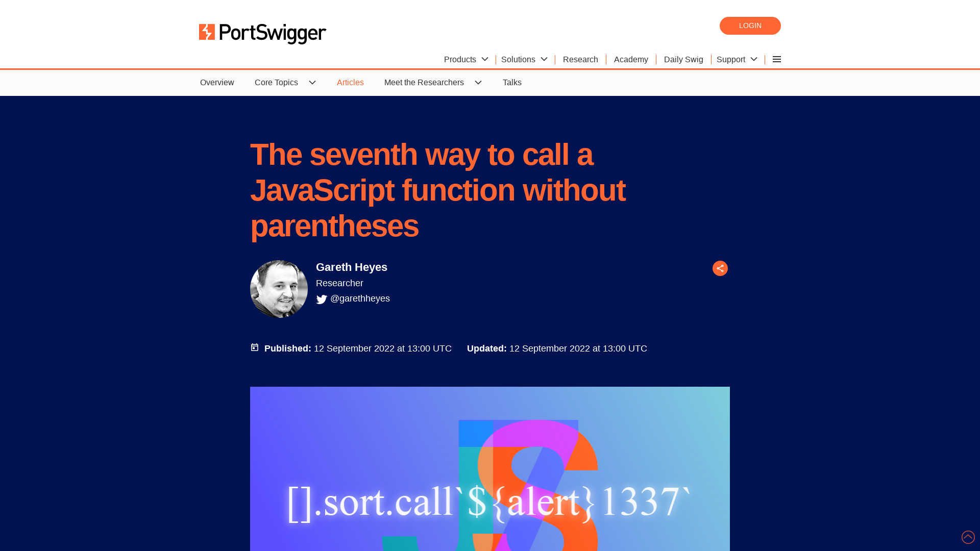
Task: Switch to the Articles tab
Action: click(350, 82)
